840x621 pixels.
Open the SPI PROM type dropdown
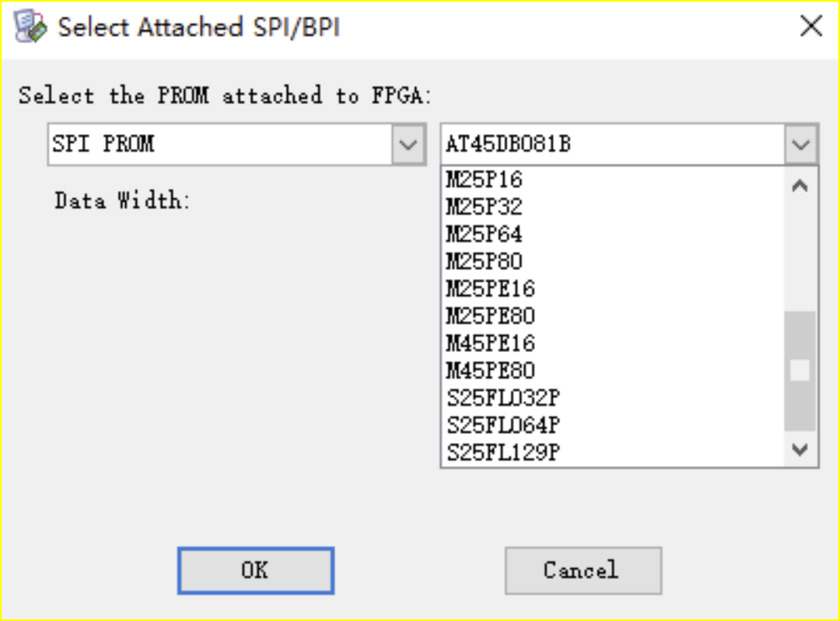coord(407,145)
